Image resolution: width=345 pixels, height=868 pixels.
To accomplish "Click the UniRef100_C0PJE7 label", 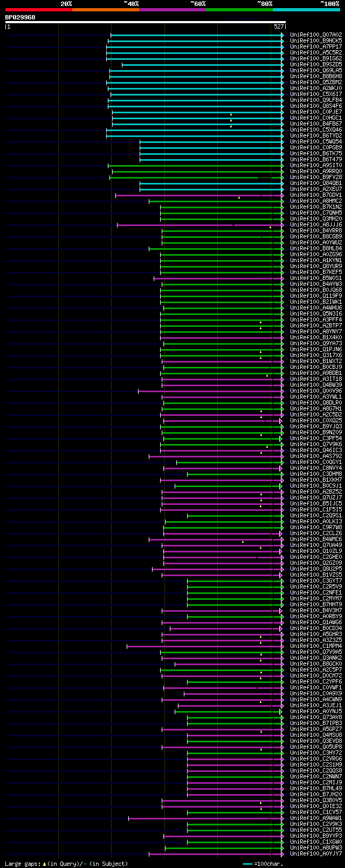I will coord(316,112).
